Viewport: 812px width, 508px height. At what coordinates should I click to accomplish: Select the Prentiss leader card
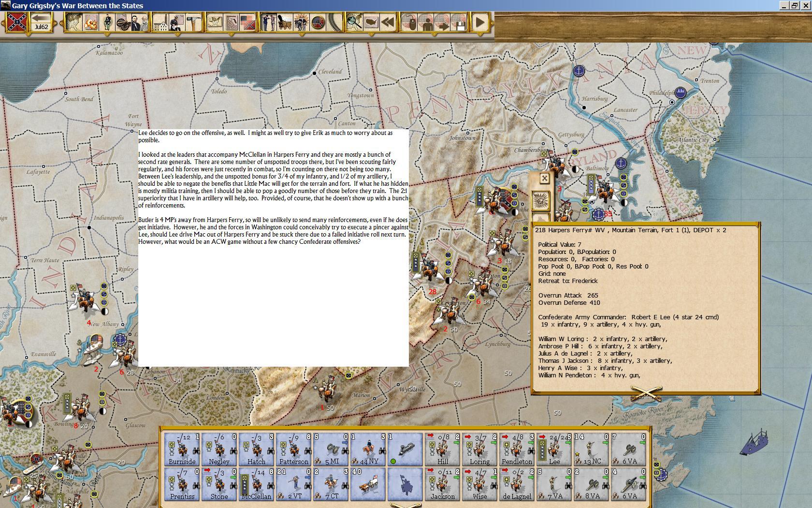pos(182,484)
